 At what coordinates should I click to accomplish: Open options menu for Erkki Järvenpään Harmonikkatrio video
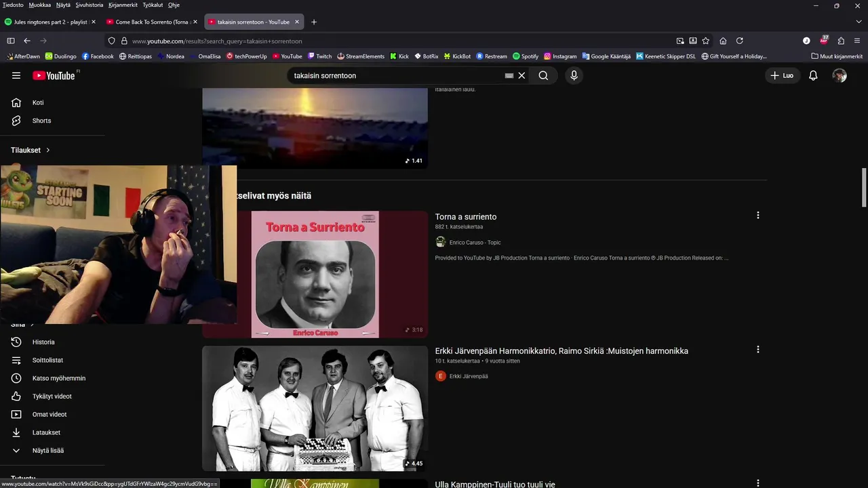coord(758,350)
